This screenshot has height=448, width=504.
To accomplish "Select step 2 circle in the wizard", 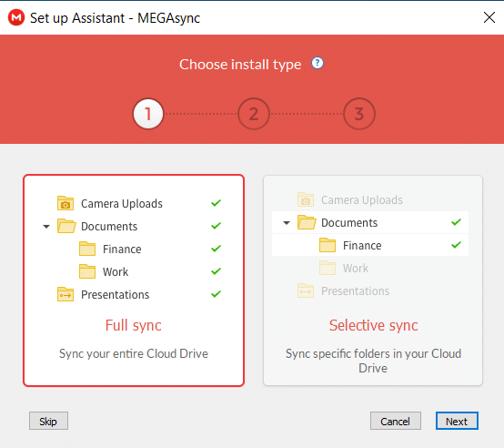I will 254,114.
